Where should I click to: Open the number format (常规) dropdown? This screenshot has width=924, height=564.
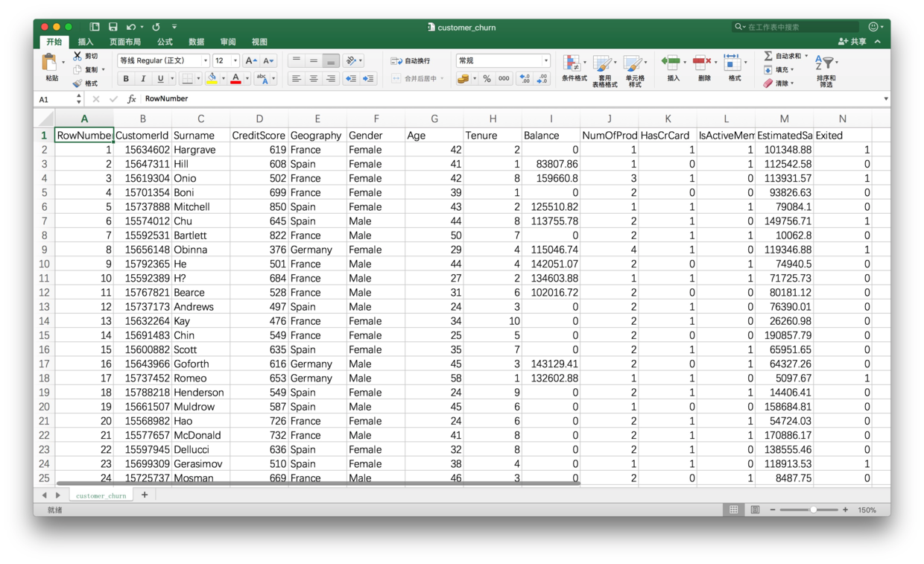pyautogui.click(x=545, y=61)
